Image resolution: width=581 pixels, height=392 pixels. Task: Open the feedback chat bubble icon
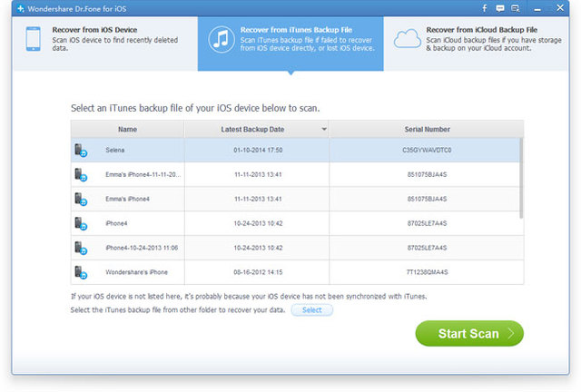500,8
